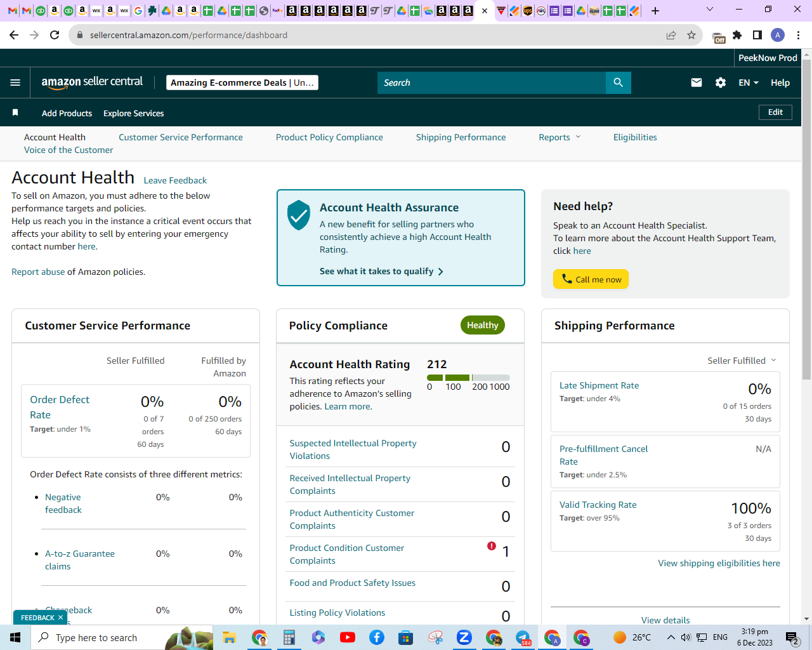Open Product Condition Customer Complaints

click(x=346, y=554)
